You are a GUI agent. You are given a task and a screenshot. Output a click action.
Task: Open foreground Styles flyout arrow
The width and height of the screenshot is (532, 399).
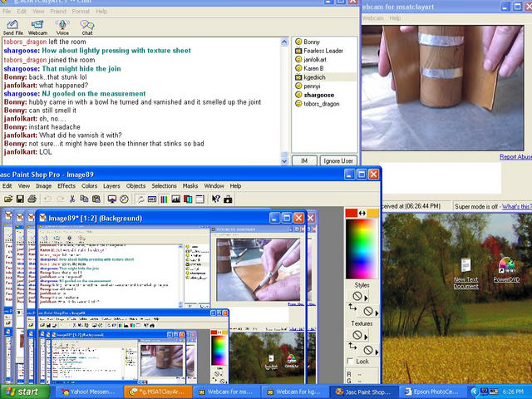[366, 298]
